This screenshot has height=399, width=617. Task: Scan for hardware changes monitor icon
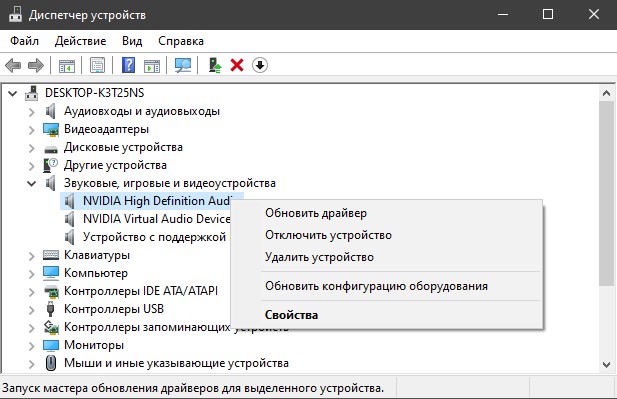(x=183, y=65)
